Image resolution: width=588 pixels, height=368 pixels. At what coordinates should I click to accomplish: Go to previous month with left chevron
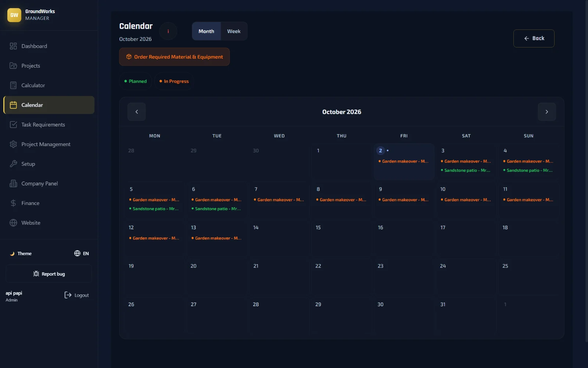tap(137, 112)
